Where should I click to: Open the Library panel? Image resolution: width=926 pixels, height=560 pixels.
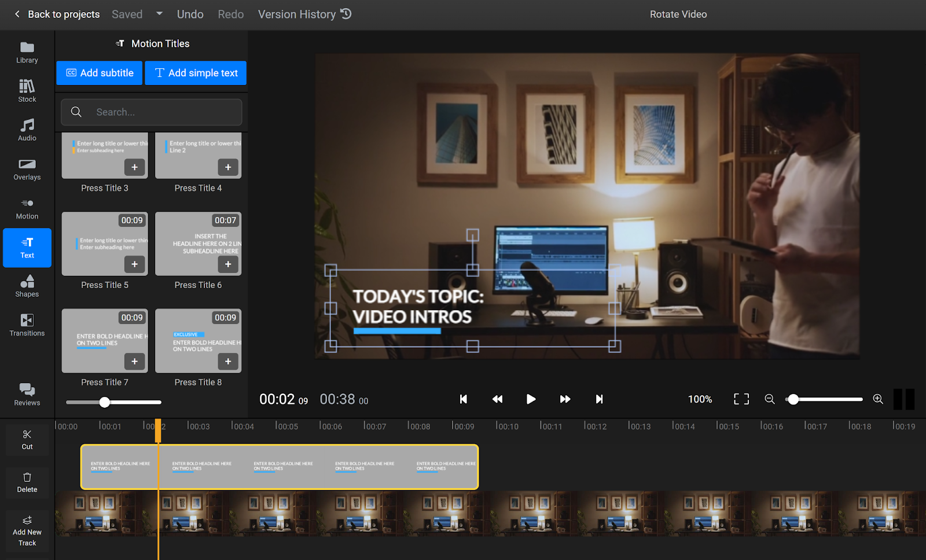27,53
